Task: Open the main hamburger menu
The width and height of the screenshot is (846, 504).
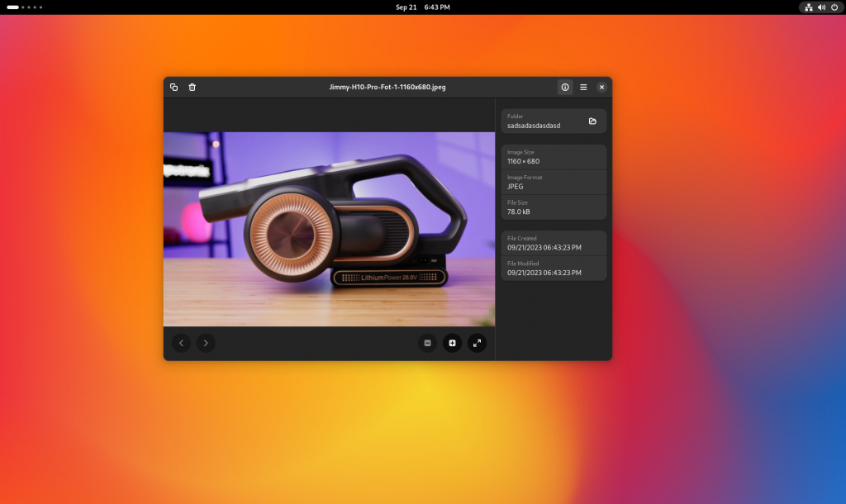Action: click(x=583, y=87)
